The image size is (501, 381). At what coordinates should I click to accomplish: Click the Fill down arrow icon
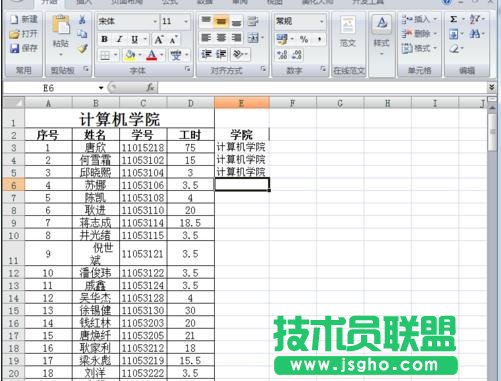coord(454,34)
